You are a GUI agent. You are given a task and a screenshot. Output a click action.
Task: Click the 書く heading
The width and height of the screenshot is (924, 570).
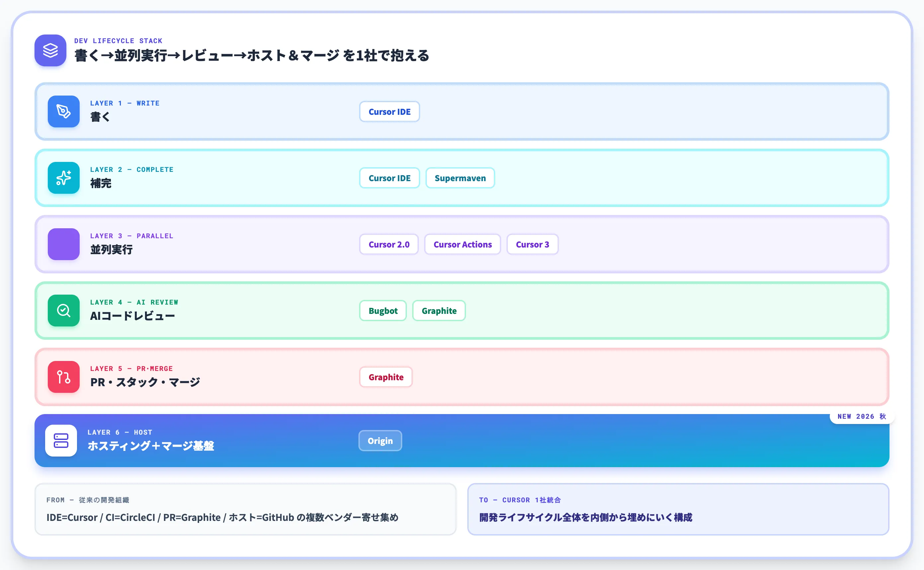[x=100, y=116]
